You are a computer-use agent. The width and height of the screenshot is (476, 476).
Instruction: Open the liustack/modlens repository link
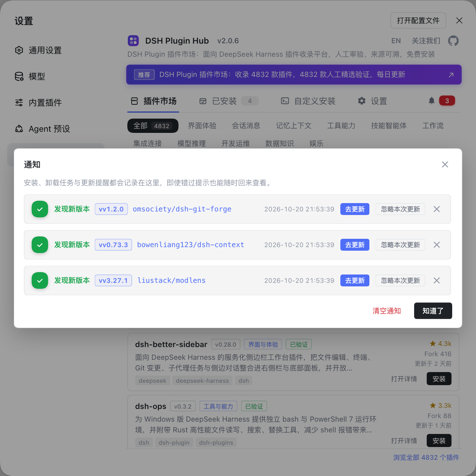point(171,280)
